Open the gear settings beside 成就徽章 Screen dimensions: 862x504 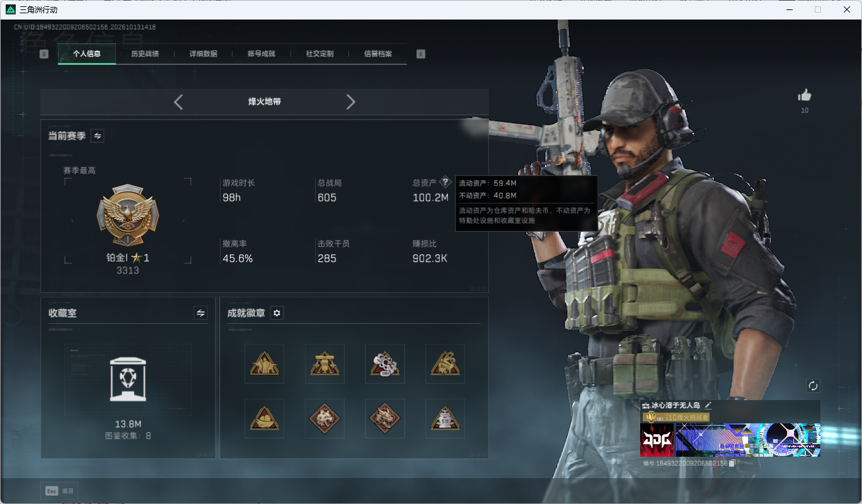click(277, 313)
